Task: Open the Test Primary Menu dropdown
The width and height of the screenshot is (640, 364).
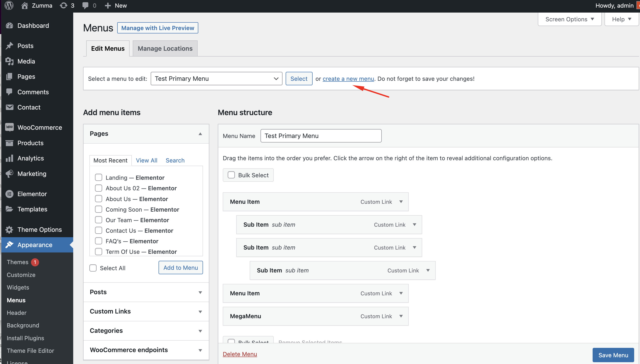Action: click(x=216, y=79)
